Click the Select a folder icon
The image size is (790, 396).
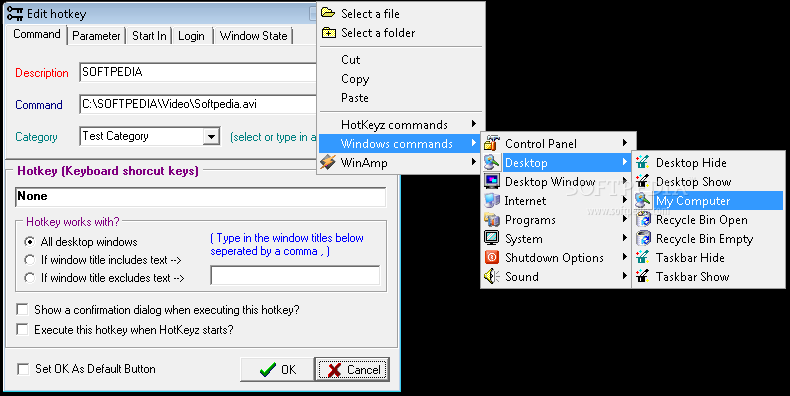click(x=328, y=33)
